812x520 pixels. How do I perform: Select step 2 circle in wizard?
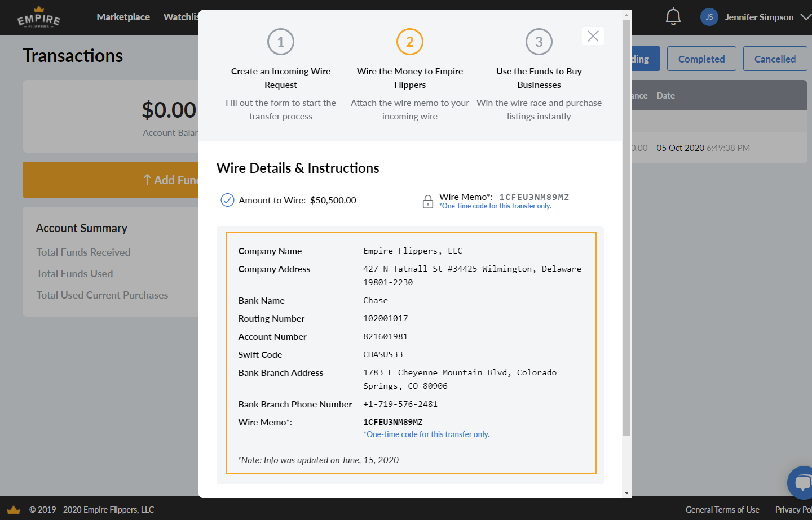coord(410,42)
